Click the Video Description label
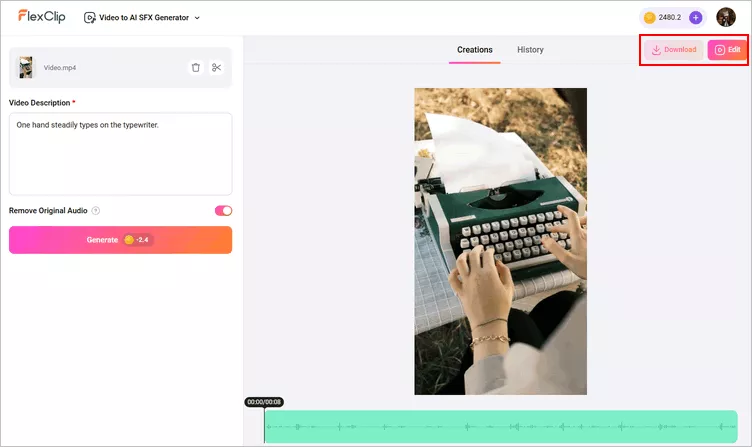This screenshot has height=447, width=752. coord(40,103)
